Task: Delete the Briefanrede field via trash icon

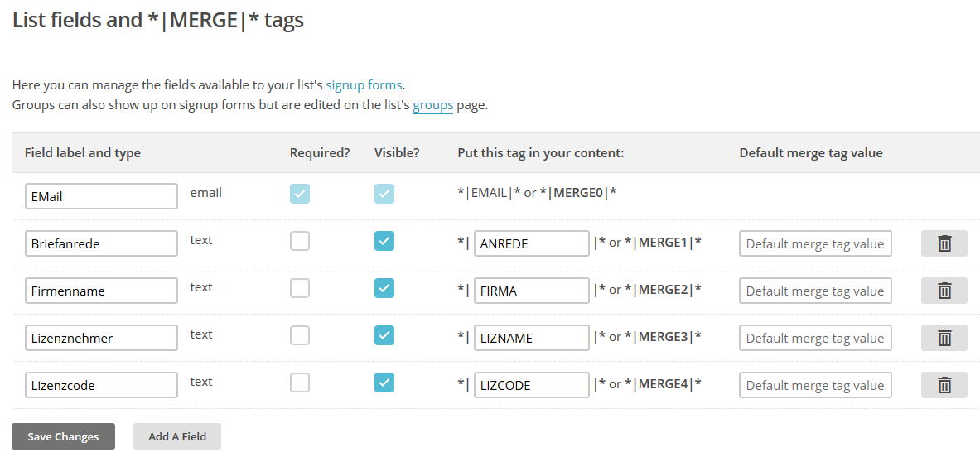Action: [x=944, y=243]
